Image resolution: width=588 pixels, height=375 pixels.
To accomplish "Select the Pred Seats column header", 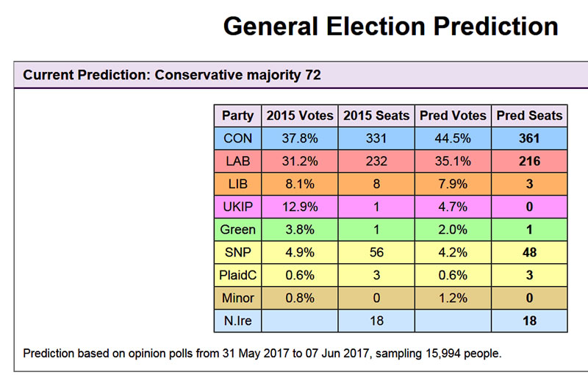I will coord(529,115).
